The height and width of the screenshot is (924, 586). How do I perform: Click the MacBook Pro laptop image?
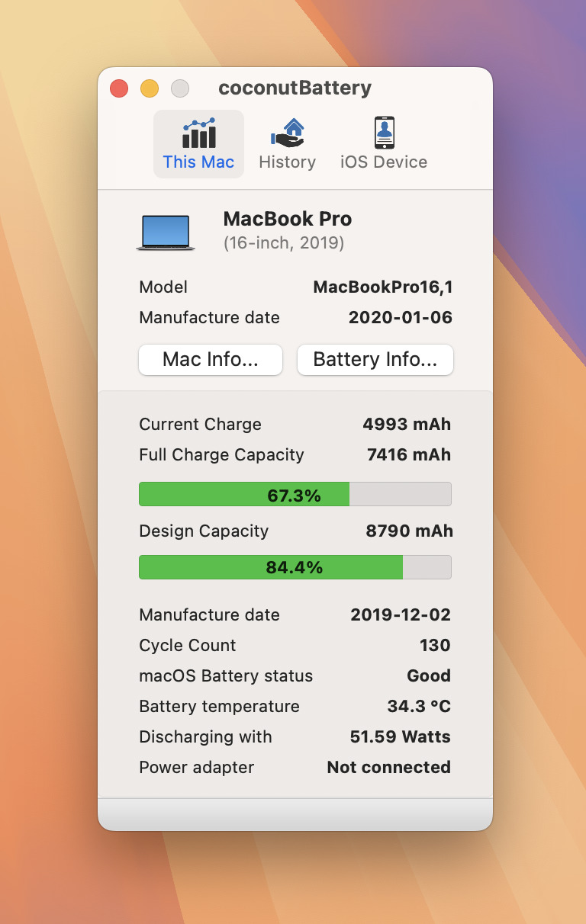click(166, 233)
